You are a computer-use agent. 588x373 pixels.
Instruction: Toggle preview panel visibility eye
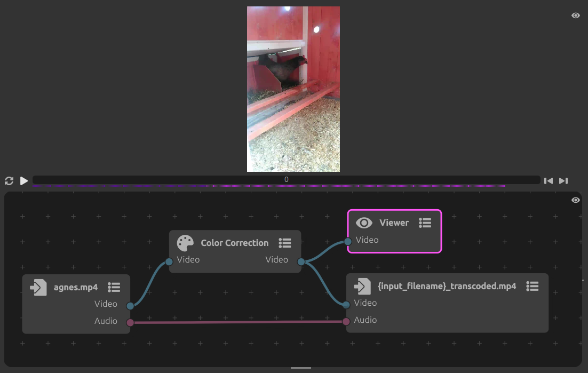575,15
